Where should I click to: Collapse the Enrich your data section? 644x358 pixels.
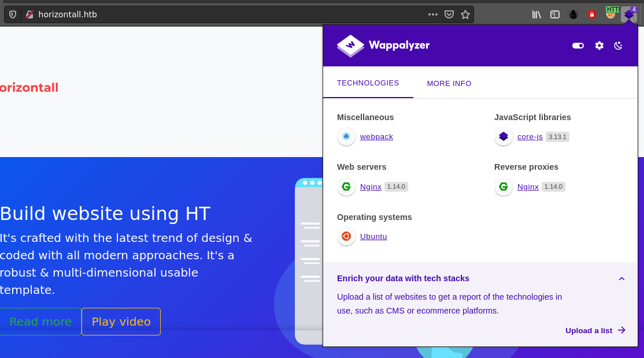622,278
